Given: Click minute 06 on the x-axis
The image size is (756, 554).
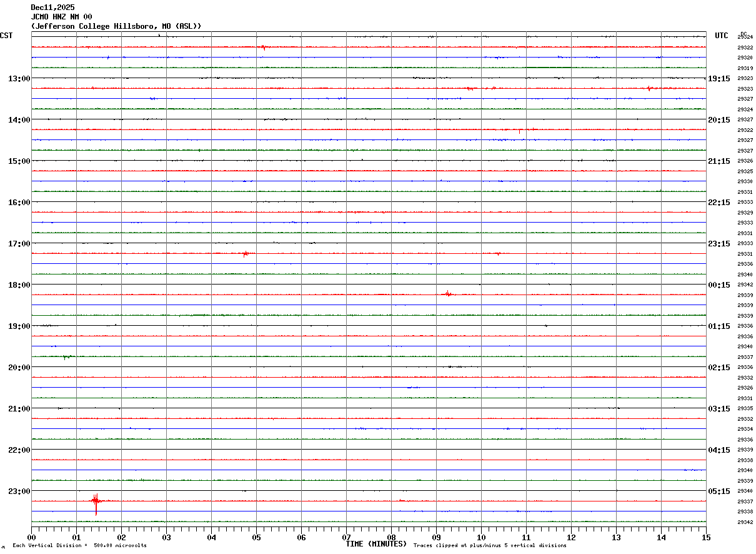Looking at the screenshot, I should 302,536.
